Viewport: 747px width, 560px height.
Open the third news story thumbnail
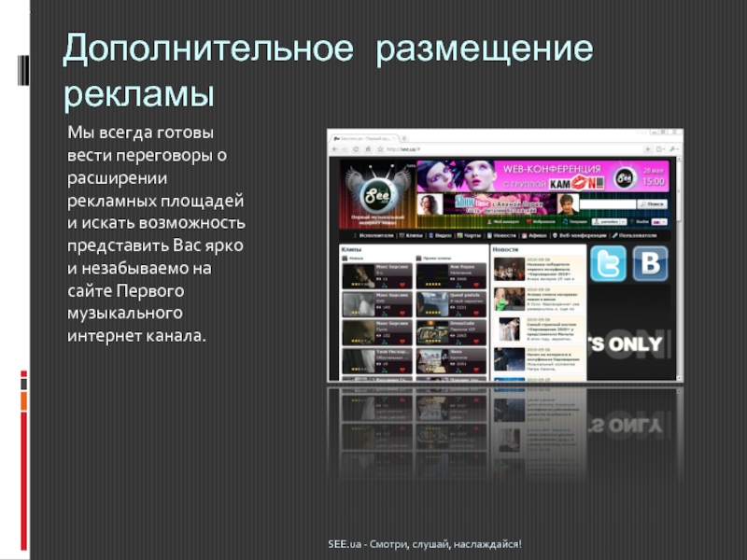pyautogui.click(x=509, y=329)
